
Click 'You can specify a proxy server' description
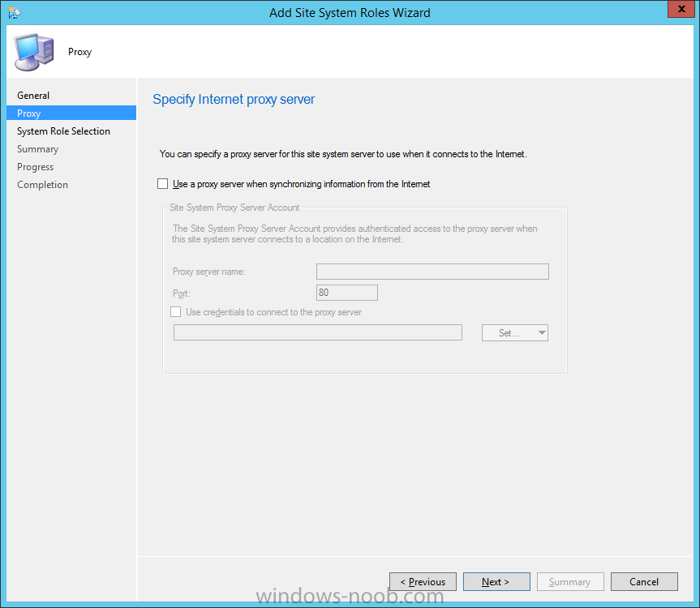(x=343, y=154)
